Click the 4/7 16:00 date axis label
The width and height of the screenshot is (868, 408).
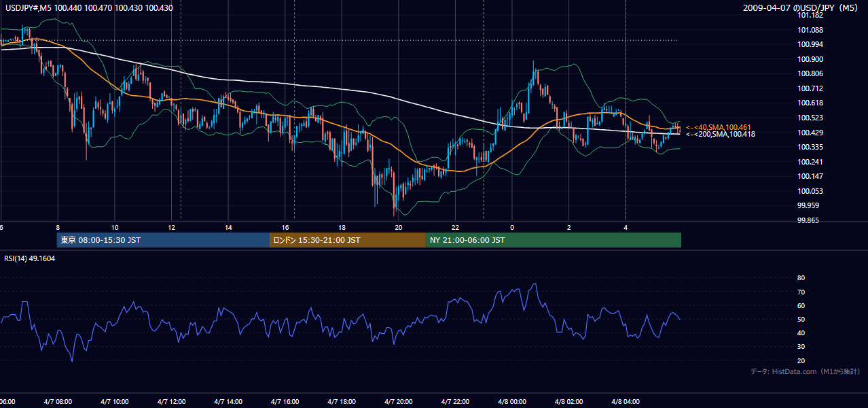(x=285, y=402)
